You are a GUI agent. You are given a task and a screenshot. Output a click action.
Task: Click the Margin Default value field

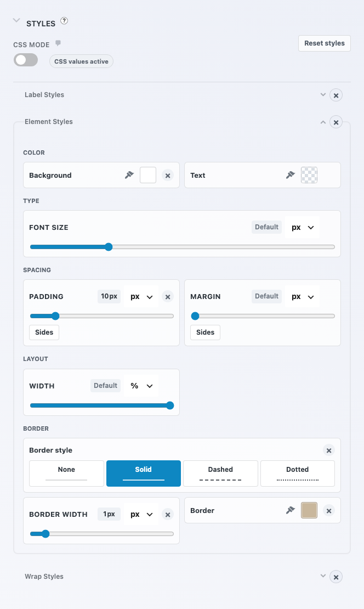coord(266,296)
